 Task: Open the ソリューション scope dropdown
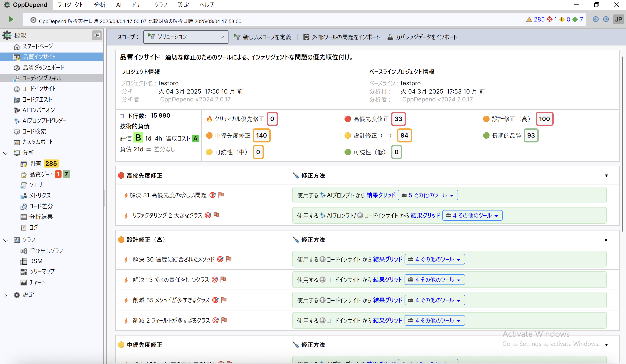[186, 37]
